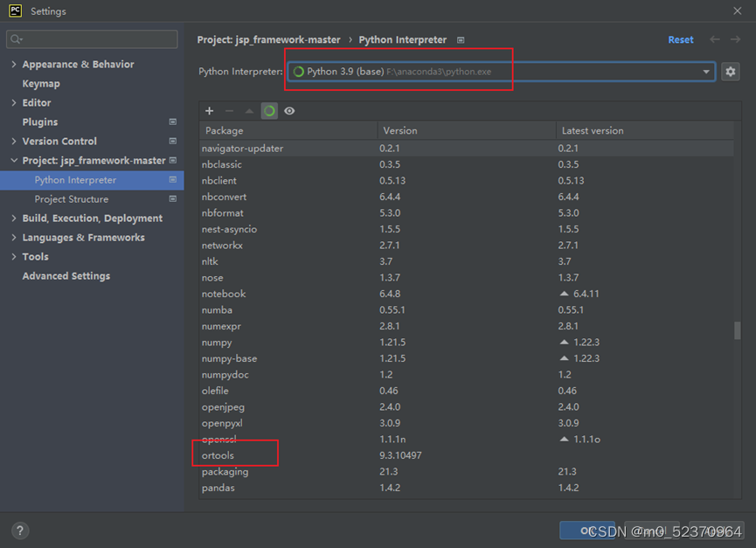The image size is (756, 548).
Task: Expand Languages & Frameworks section
Action: tap(13, 238)
